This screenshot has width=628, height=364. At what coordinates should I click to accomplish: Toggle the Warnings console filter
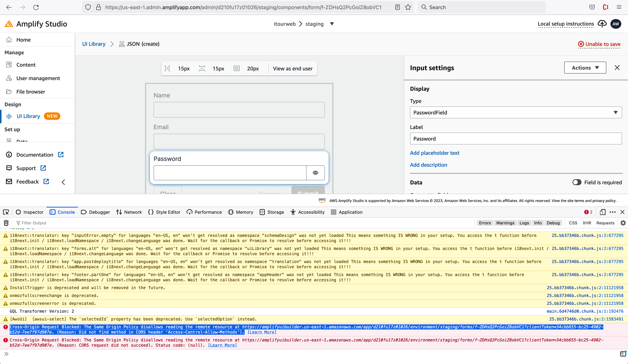pos(505,223)
